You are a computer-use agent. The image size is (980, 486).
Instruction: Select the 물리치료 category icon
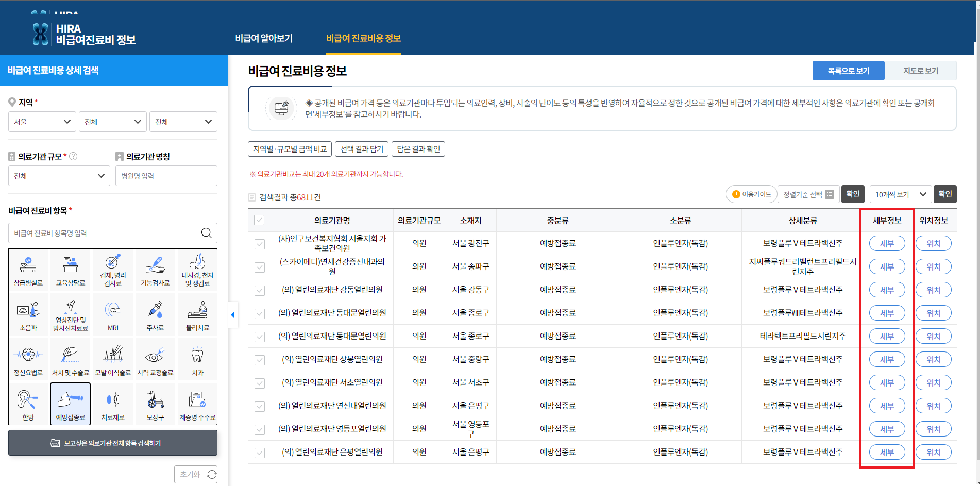197,315
